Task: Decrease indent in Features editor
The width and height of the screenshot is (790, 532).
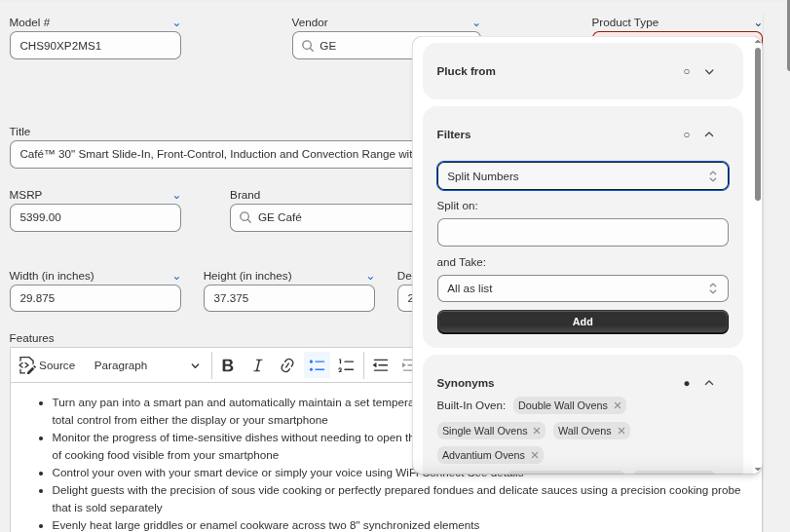Action: click(x=381, y=365)
